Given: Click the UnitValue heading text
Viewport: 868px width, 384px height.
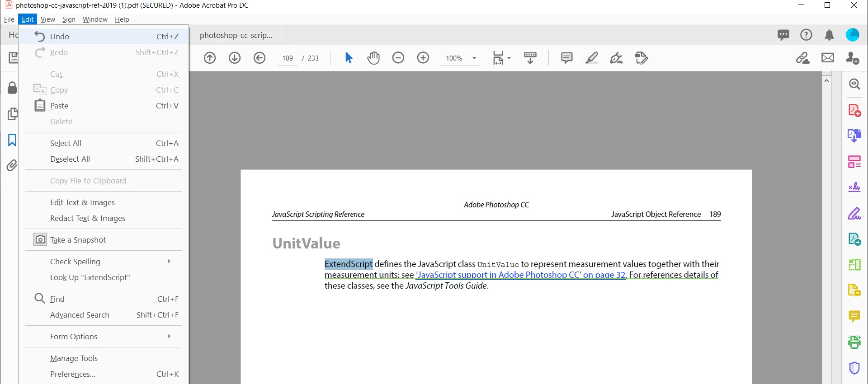Looking at the screenshot, I should pos(306,244).
